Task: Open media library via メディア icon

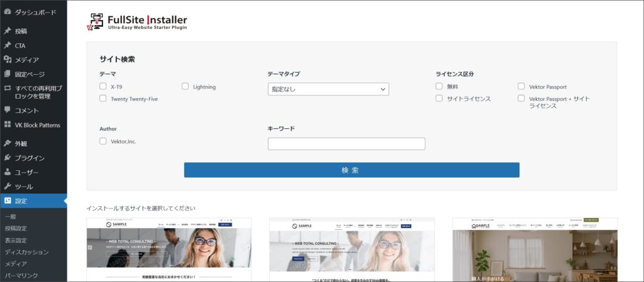Action: pos(8,60)
